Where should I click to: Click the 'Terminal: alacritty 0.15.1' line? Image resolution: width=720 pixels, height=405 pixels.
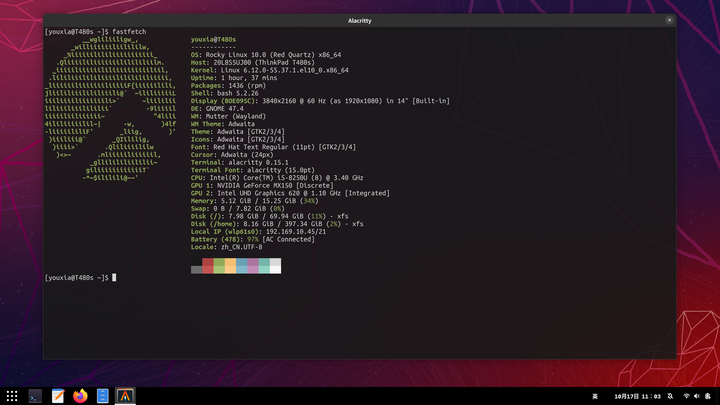[x=240, y=163]
